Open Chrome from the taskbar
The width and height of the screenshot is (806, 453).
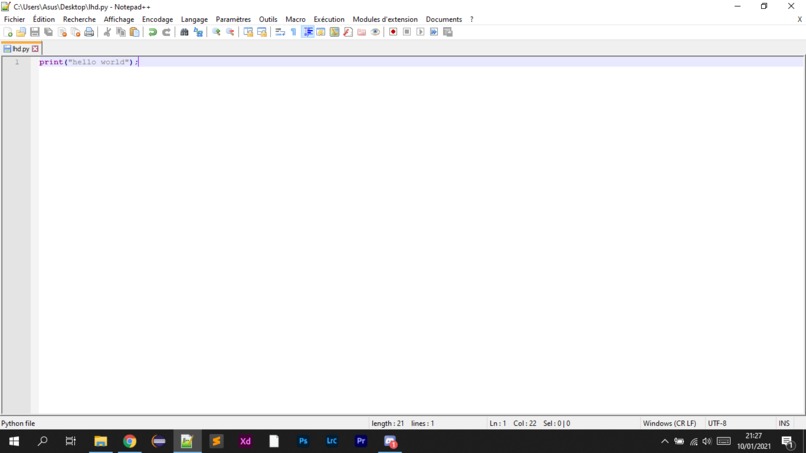pyautogui.click(x=130, y=441)
